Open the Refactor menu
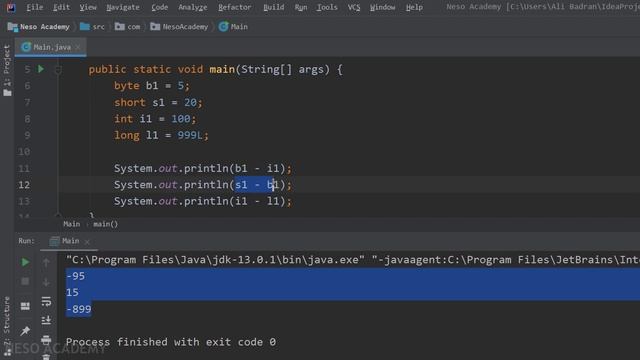Viewport: 640px width, 360px height. point(235,7)
